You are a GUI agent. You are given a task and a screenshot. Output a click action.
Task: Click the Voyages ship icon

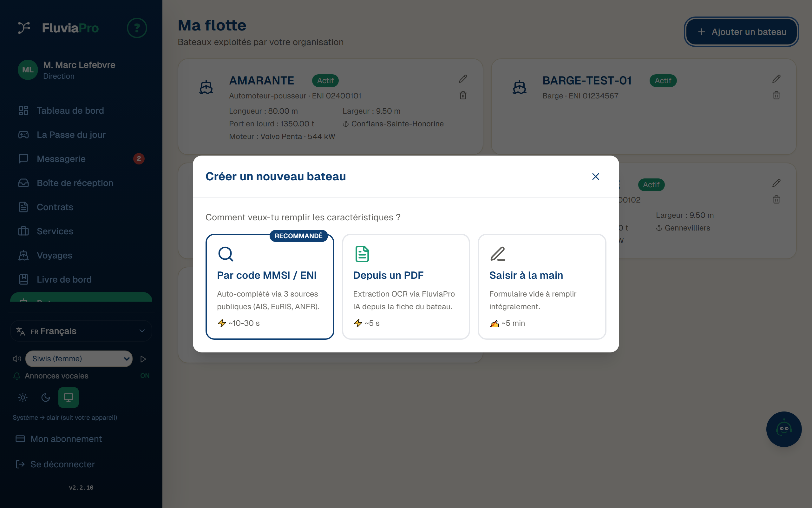click(23, 255)
